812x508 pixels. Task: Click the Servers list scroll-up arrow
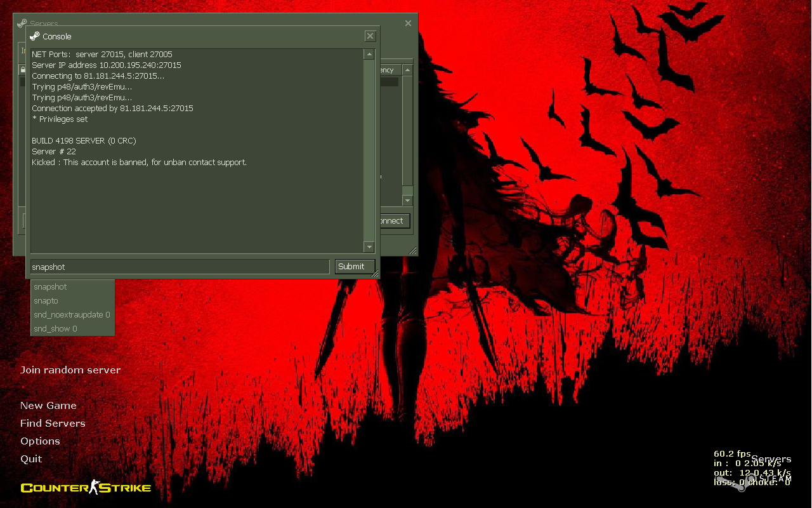(x=407, y=70)
